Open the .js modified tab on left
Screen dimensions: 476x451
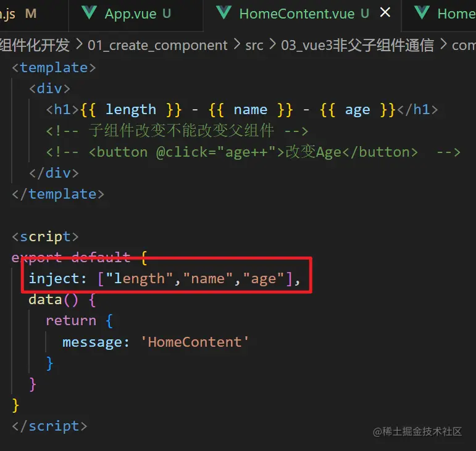point(34,14)
